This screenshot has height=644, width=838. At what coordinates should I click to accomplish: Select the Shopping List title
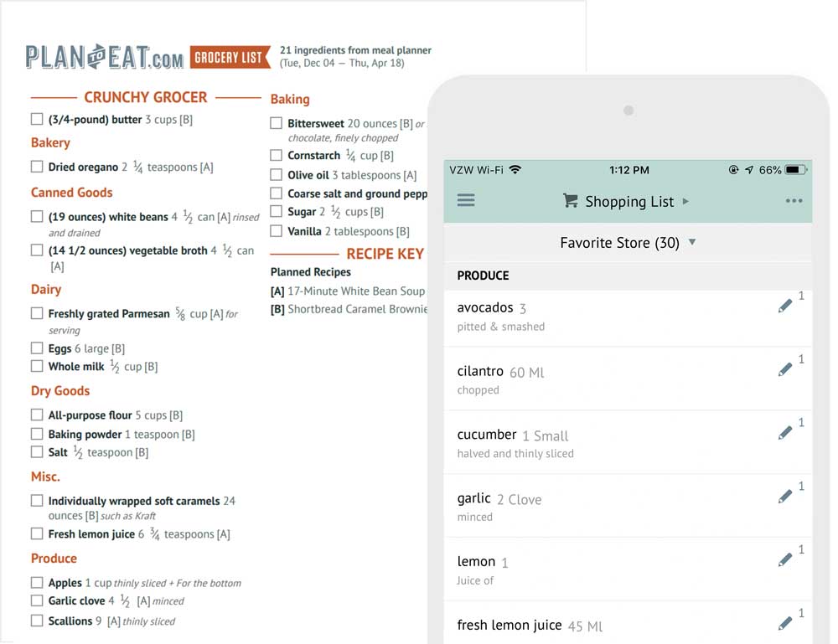pos(629,201)
